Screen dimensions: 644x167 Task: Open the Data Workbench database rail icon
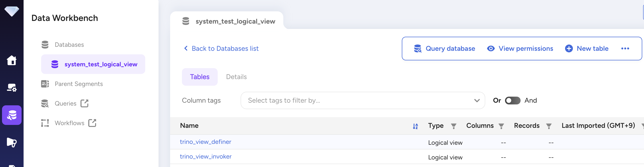click(12, 115)
